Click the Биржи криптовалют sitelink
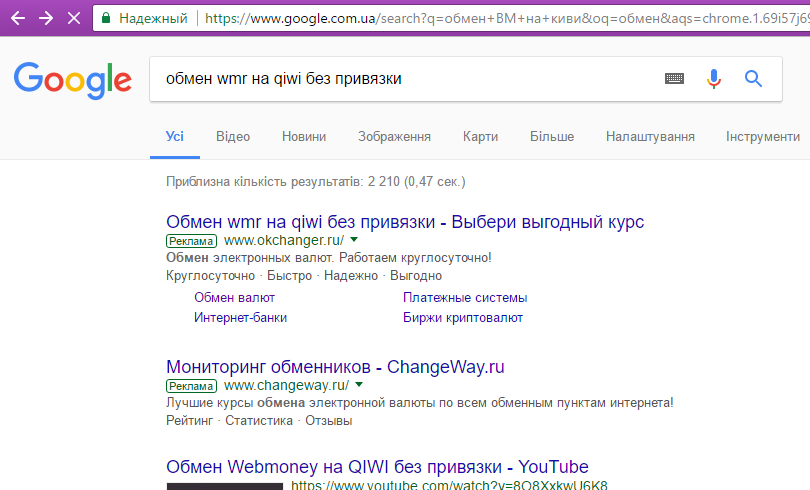Screen dimensions: 810x490 pos(462,318)
